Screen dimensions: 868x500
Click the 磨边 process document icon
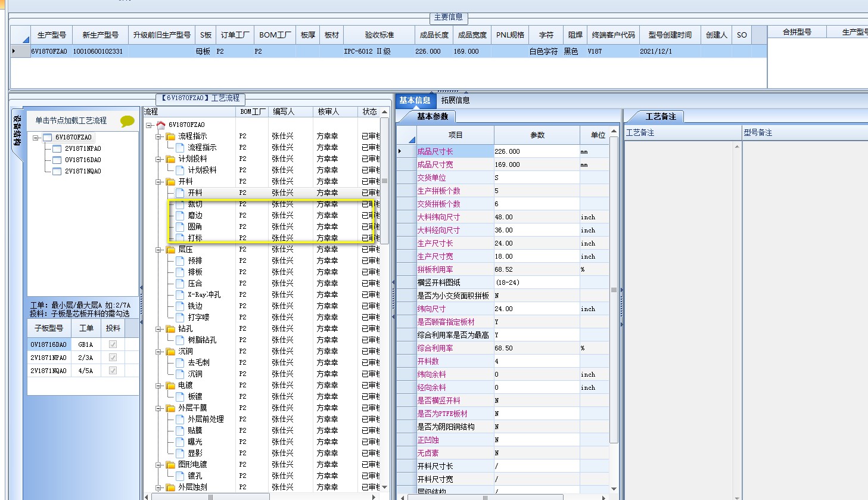181,216
